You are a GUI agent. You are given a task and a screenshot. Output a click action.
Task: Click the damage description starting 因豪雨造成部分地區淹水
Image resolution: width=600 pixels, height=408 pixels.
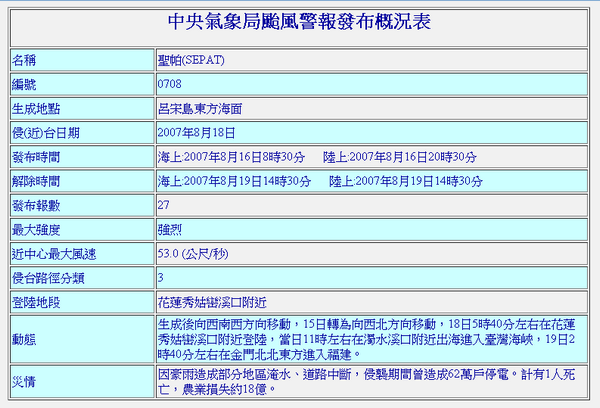point(367,382)
